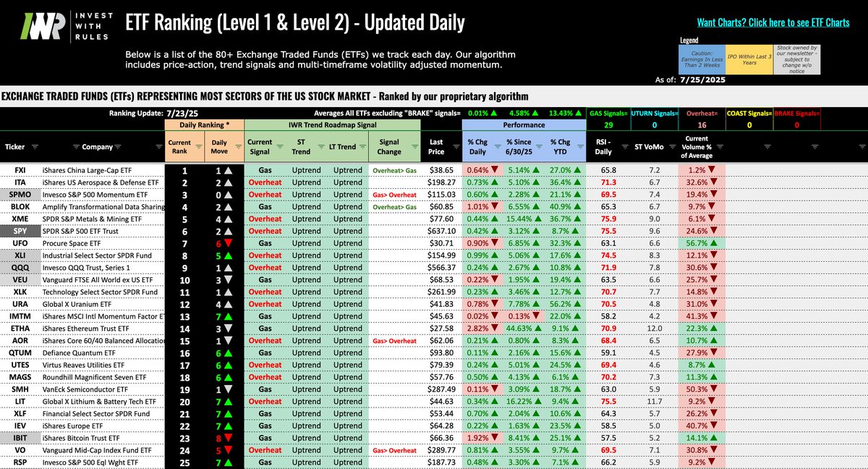The height and width of the screenshot is (469, 868).
Task: Click the yellow IPO legend box
Action: click(748, 60)
